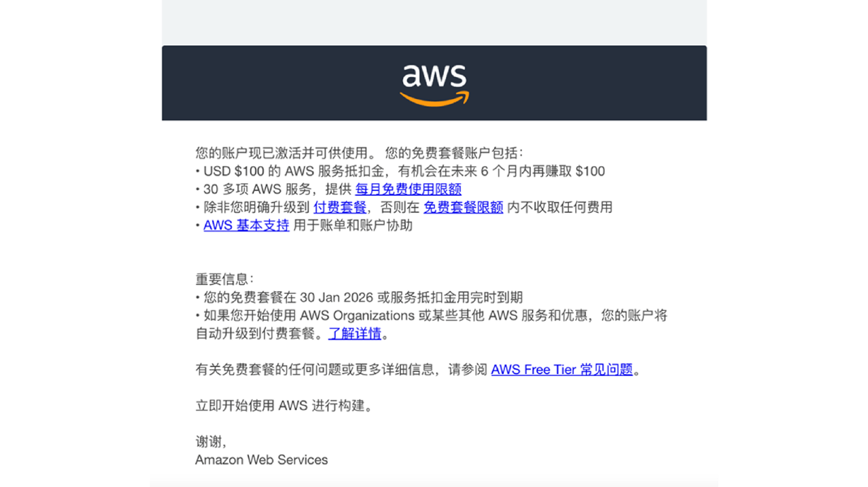Image resolution: width=868 pixels, height=487 pixels.
Task: Visit the AWS 基本支持 link
Action: pyautogui.click(x=246, y=225)
